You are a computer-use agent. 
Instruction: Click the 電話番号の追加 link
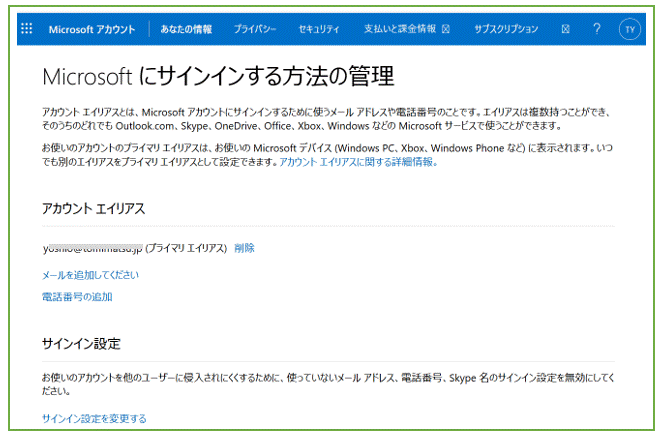(x=77, y=297)
